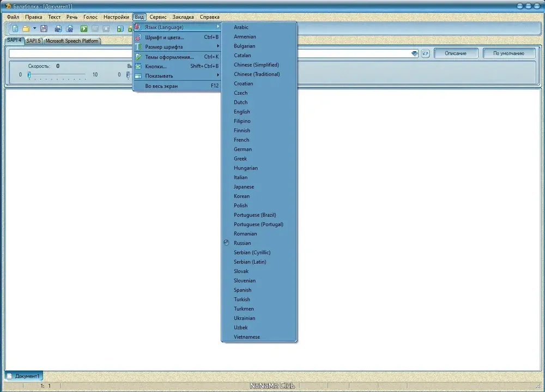The height and width of the screenshot is (392, 545).
Task: Open the Правка menu
Action: tap(33, 17)
